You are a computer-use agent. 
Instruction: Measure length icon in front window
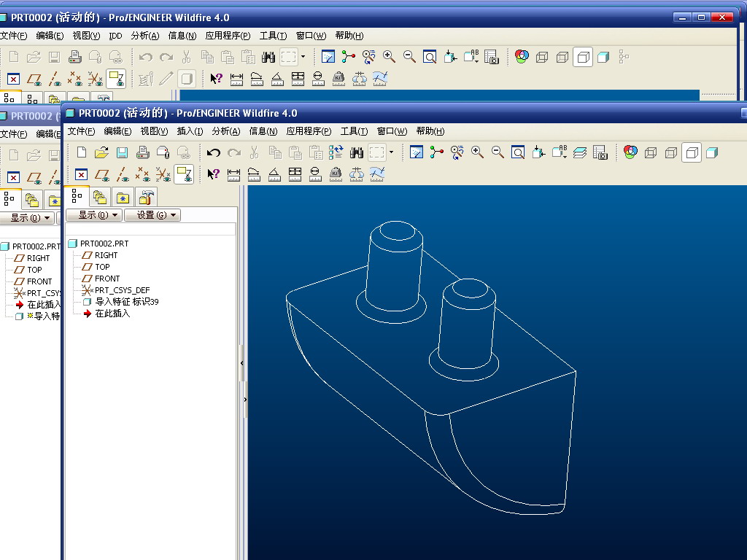point(254,174)
